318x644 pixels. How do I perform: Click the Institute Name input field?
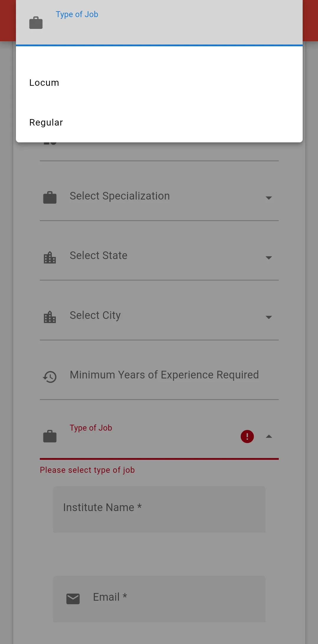pyautogui.click(x=159, y=509)
